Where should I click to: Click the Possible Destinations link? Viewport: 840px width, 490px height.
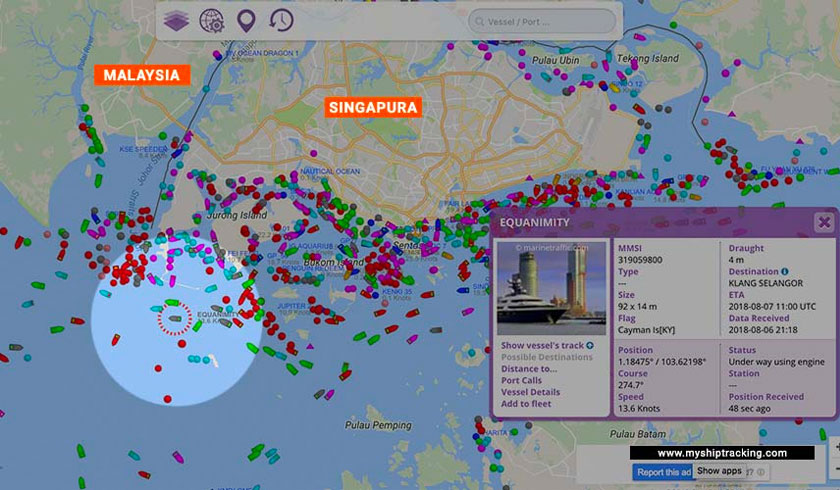click(x=547, y=357)
